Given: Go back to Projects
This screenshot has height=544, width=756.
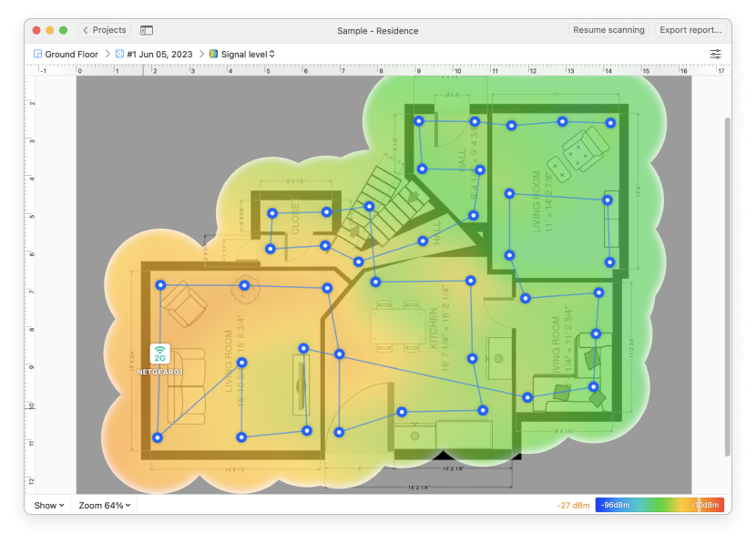Looking at the screenshot, I should 104,30.
